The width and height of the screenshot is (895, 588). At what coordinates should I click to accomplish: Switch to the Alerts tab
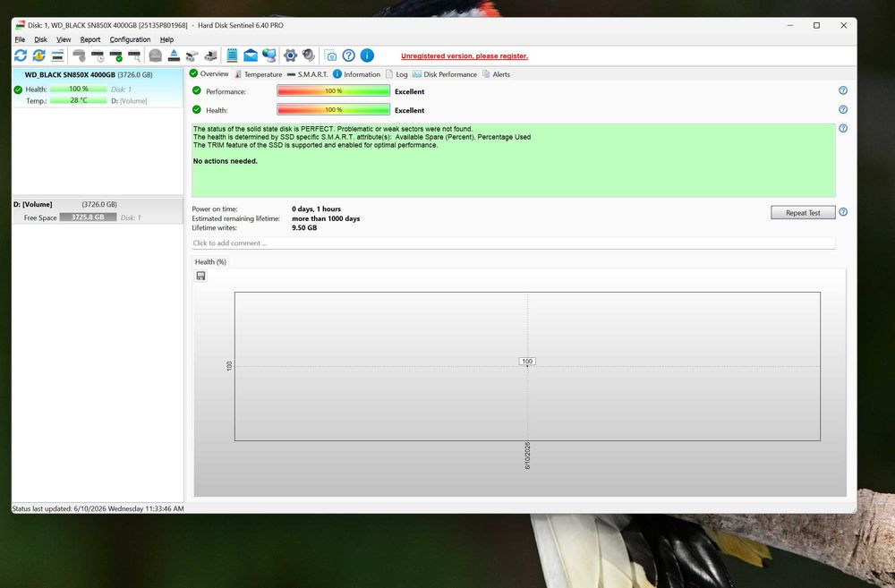[x=496, y=74]
